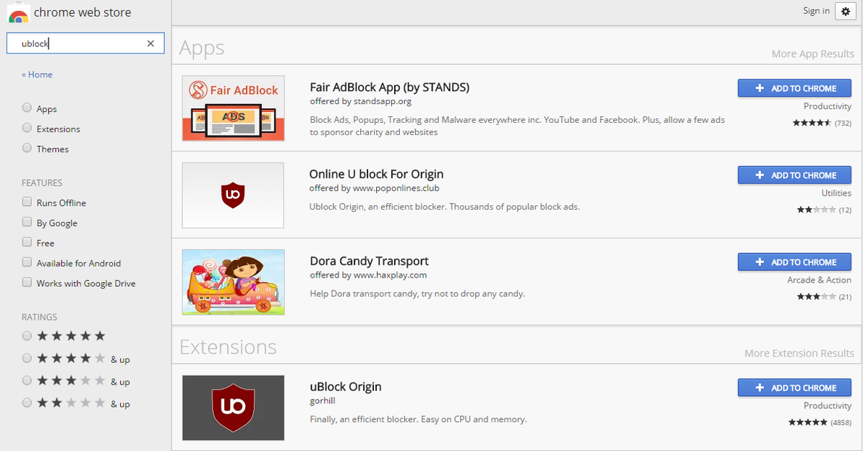Check the By Google filter
The width and height of the screenshot is (868, 451).
[27, 223]
